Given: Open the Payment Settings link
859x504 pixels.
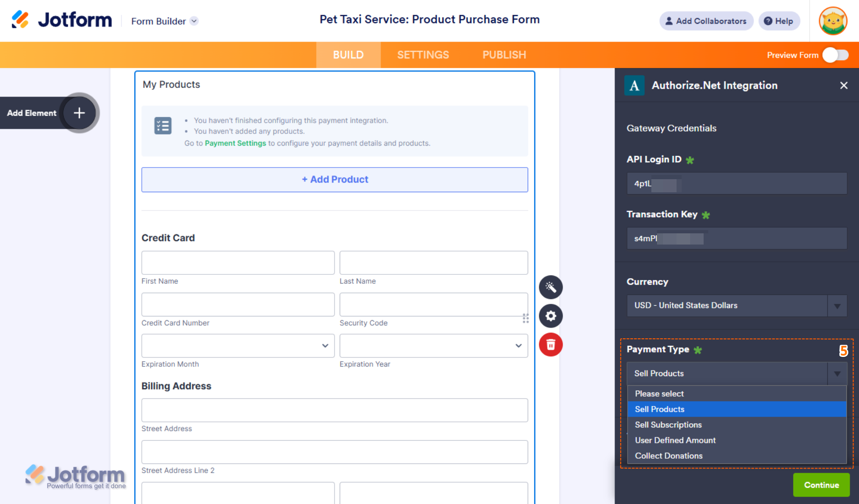Looking at the screenshot, I should click(x=235, y=143).
